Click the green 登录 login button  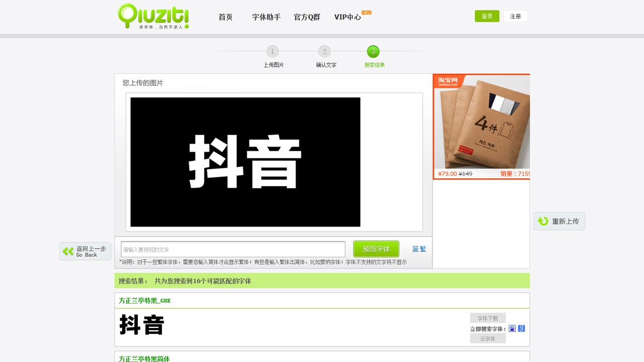487,16
